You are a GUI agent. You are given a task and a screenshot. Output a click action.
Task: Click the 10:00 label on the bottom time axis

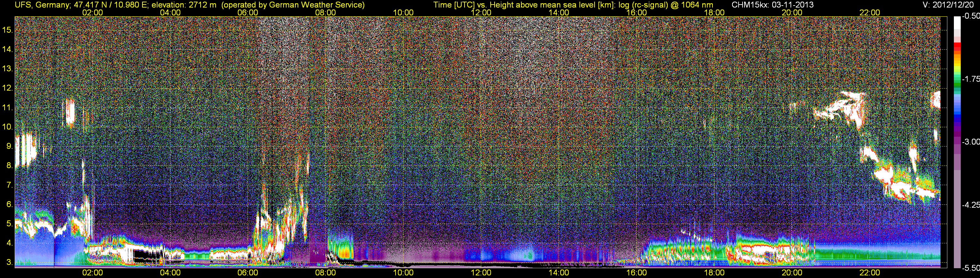(x=403, y=273)
